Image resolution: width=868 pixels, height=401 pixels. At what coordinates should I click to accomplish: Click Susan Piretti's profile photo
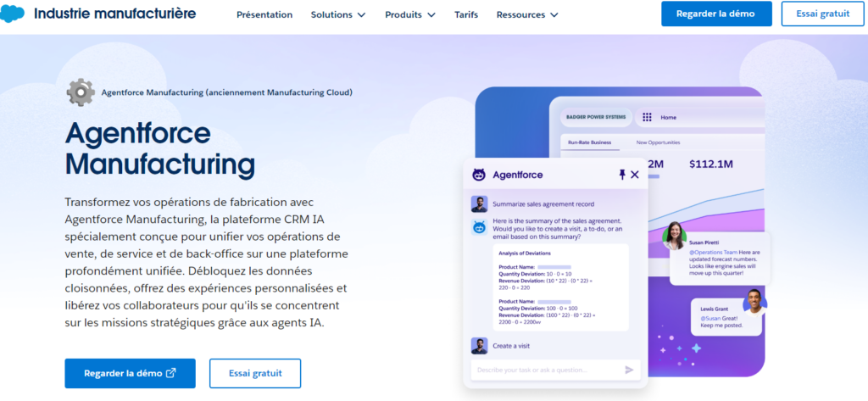pos(675,236)
